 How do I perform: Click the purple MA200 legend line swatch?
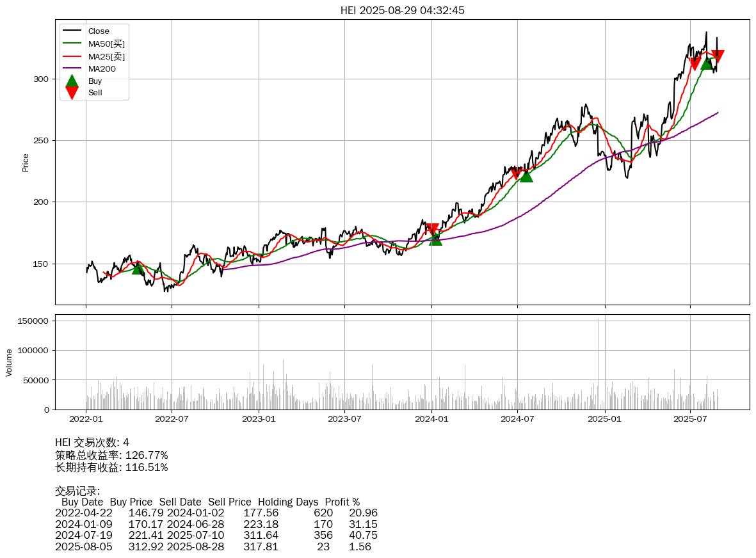(x=72, y=68)
